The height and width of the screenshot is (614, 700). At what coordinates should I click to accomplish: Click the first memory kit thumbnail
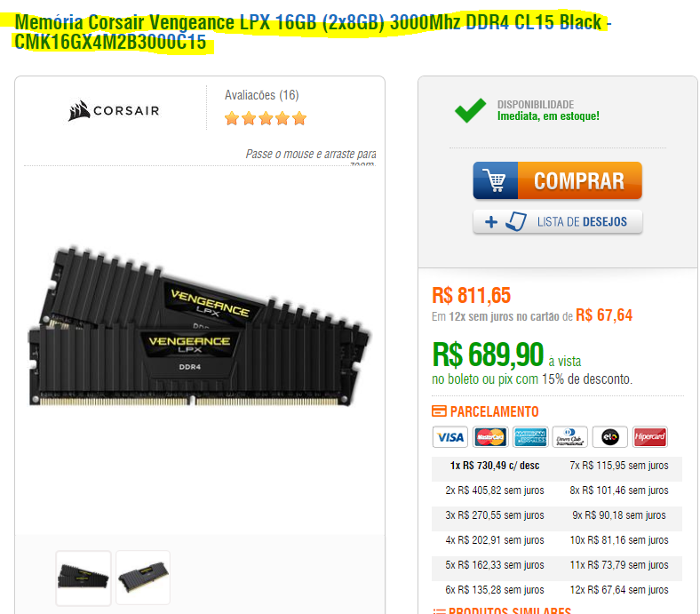pos(84,578)
